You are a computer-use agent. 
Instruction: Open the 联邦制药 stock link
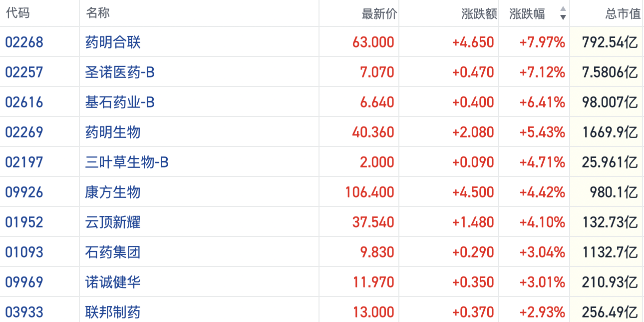[113, 312]
